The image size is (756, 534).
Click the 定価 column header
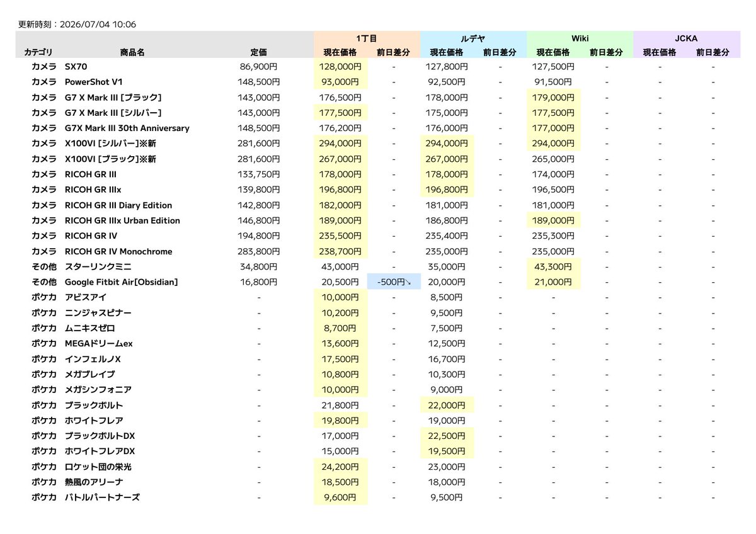[x=259, y=53]
